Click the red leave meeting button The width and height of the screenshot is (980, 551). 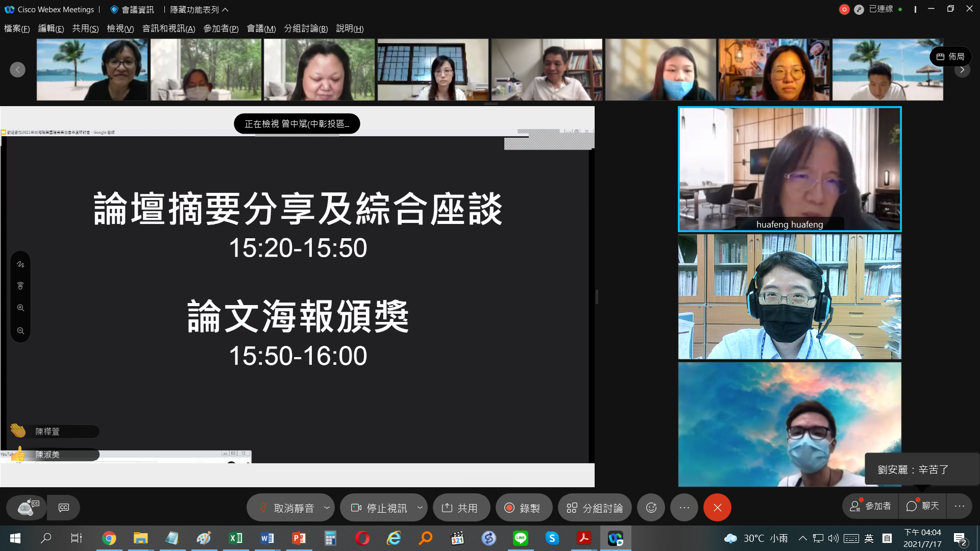coord(717,508)
